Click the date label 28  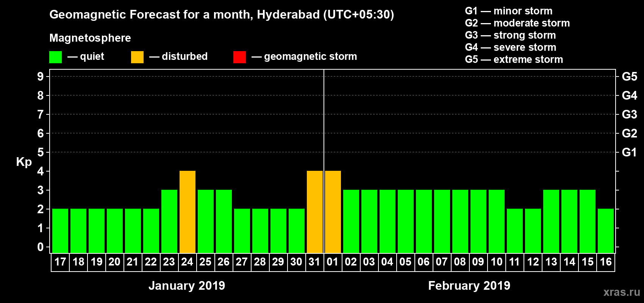[x=260, y=262]
